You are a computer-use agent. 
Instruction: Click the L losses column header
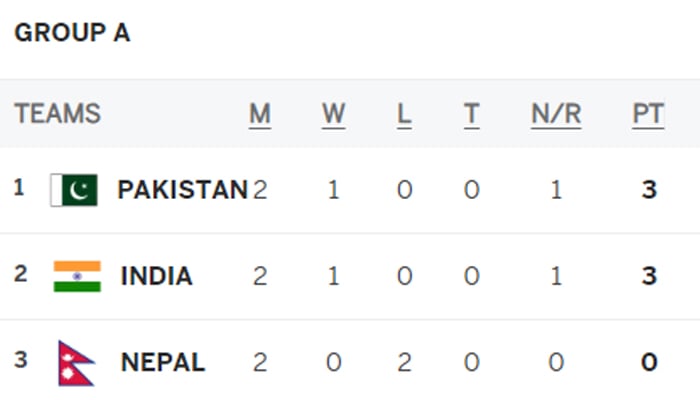point(404,114)
